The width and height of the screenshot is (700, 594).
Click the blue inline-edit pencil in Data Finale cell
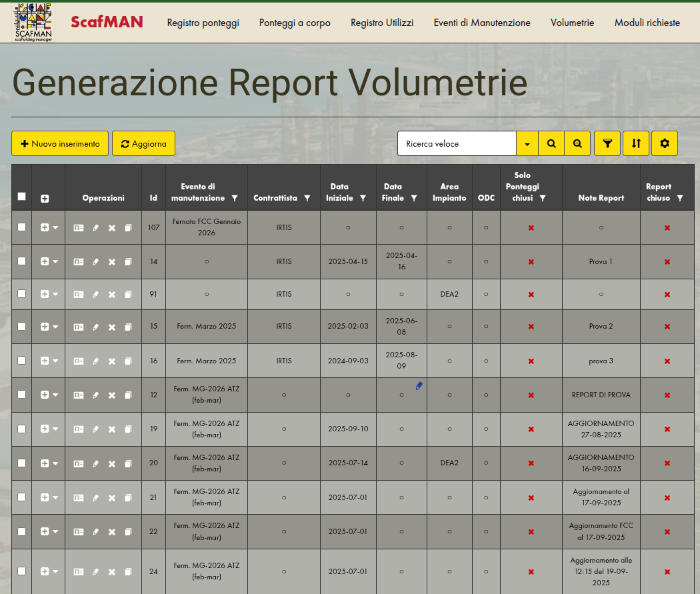coord(419,386)
